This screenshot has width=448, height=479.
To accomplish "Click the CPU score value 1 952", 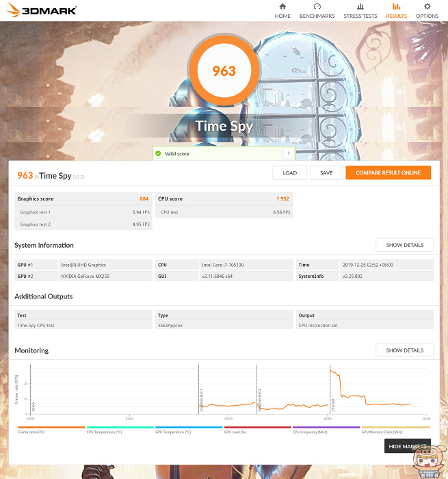I will [282, 198].
